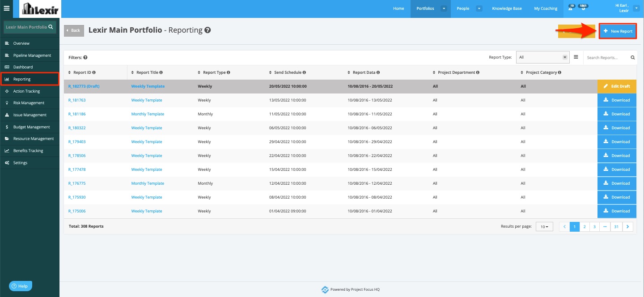Expand the People dropdown arrow

coord(479,8)
